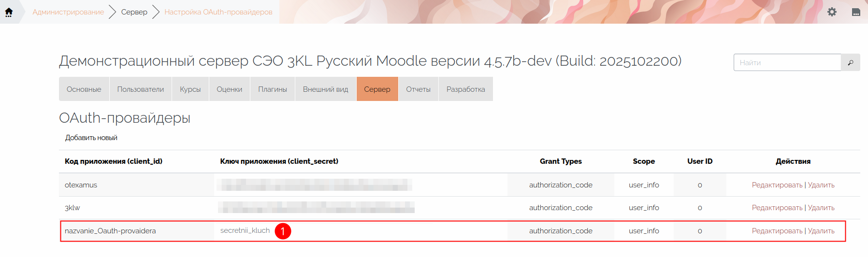
Task: Open the "Плагины" tab
Action: click(273, 89)
